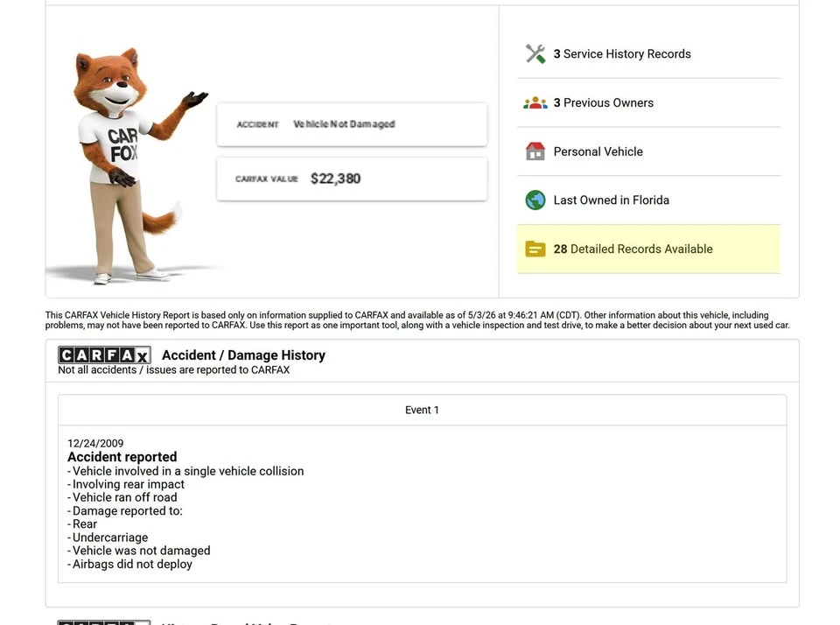Click the 'Undercarriage' damage line
The width and height of the screenshot is (840, 625).
108,537
